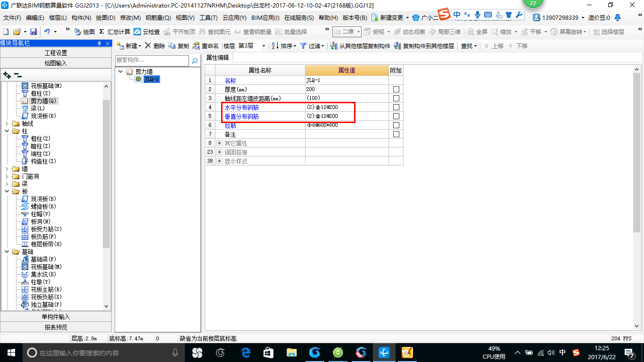Expand the 轴线 folder in navigator

(7, 123)
